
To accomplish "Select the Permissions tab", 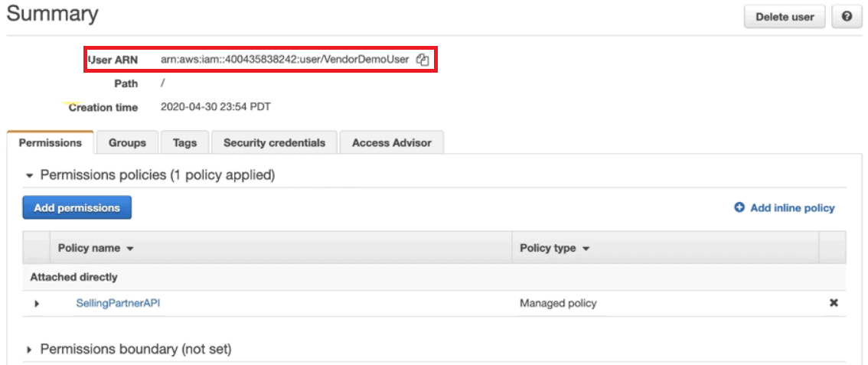I will 51,142.
